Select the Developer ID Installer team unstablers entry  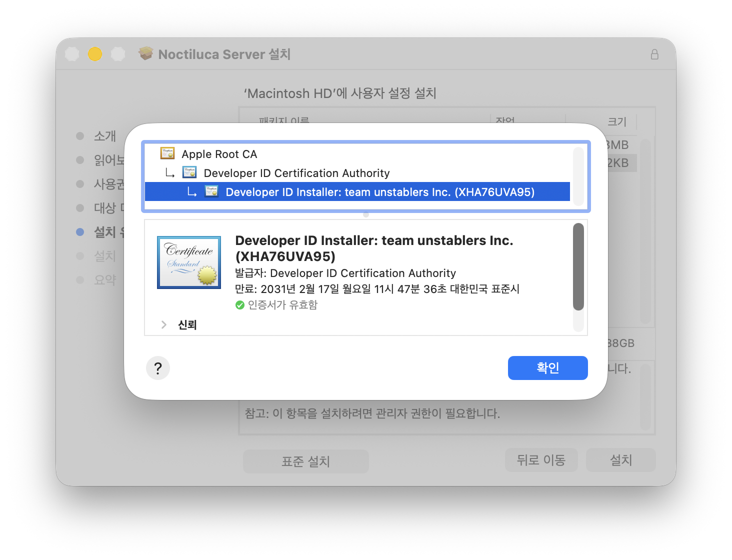pos(380,191)
